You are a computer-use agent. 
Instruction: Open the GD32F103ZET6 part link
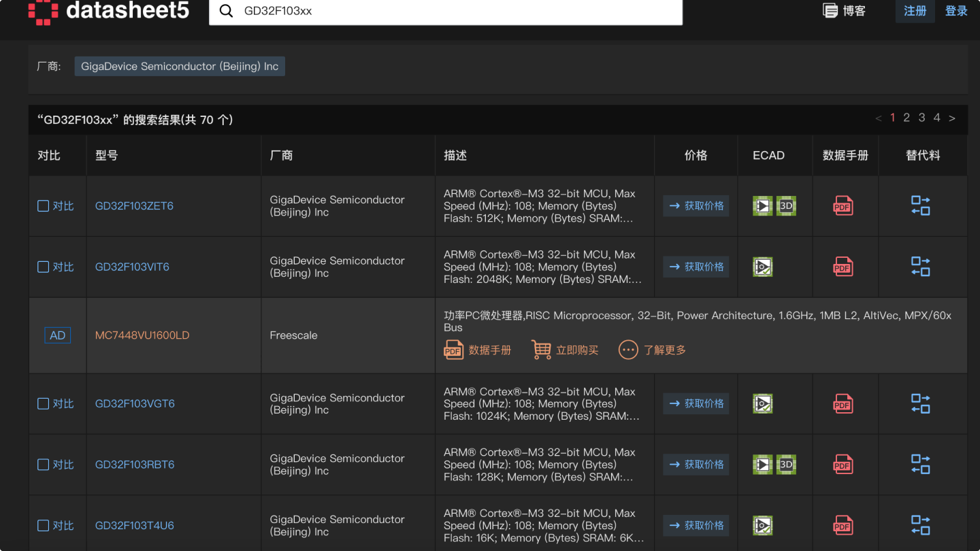click(134, 206)
